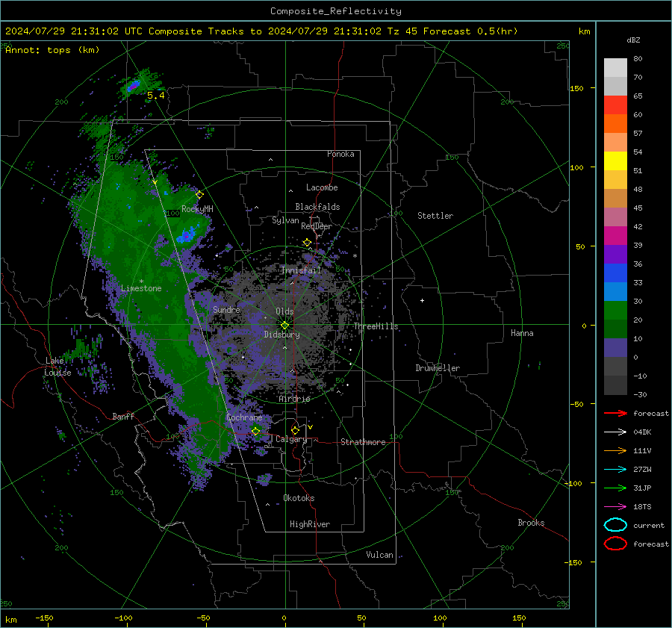
Task: Click the radar center diamond at Didsbury
Action: [285, 326]
